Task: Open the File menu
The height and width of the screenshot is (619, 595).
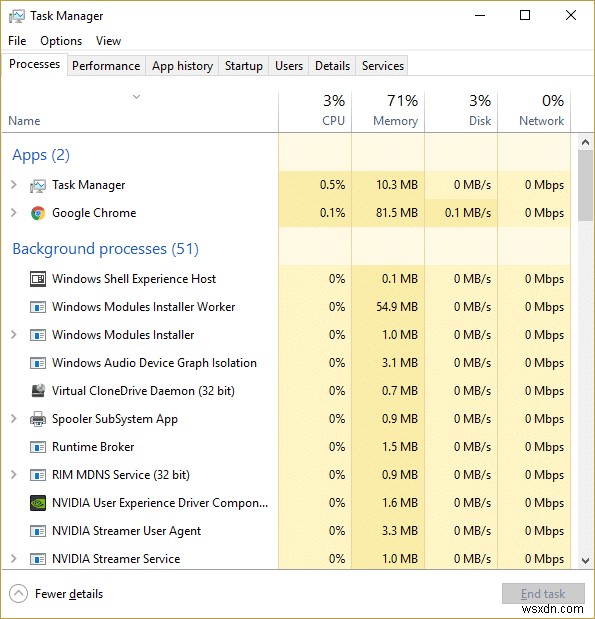Action: click(x=17, y=41)
